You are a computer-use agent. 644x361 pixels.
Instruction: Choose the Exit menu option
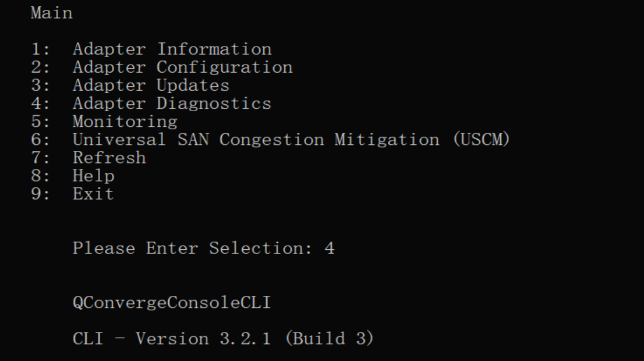[93, 194]
